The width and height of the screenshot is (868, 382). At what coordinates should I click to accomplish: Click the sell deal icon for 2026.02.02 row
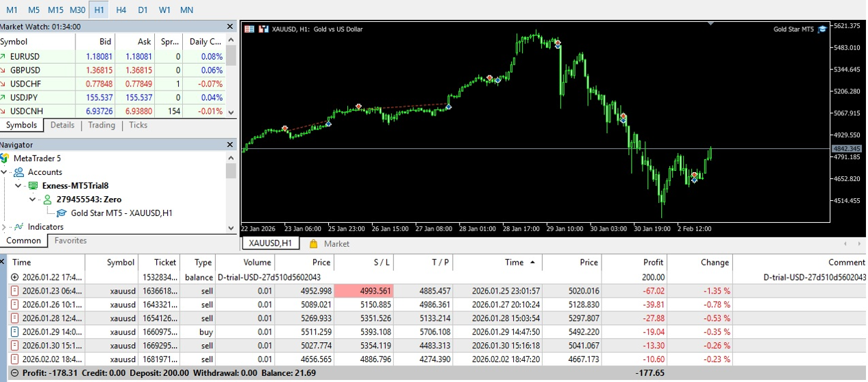pyautogui.click(x=15, y=359)
